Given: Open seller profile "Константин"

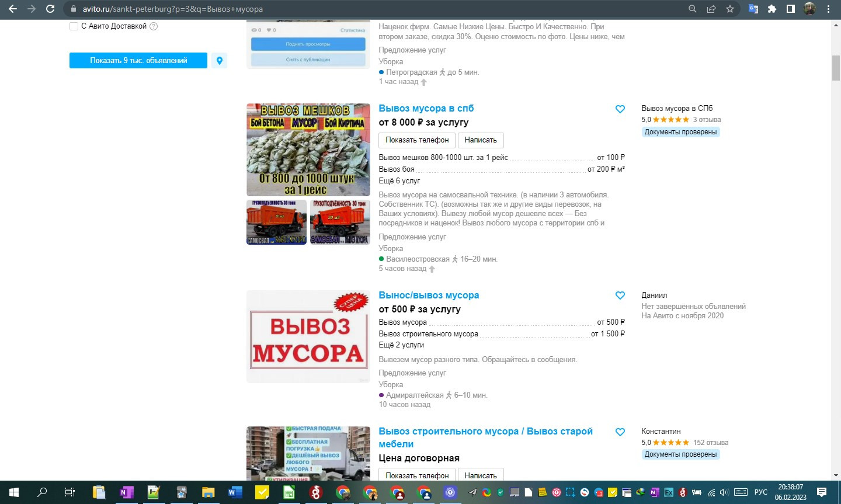Looking at the screenshot, I should pyautogui.click(x=661, y=432).
